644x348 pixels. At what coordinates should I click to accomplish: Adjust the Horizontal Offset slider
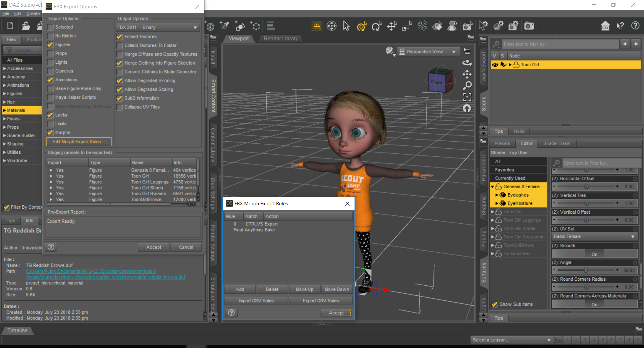(586, 187)
